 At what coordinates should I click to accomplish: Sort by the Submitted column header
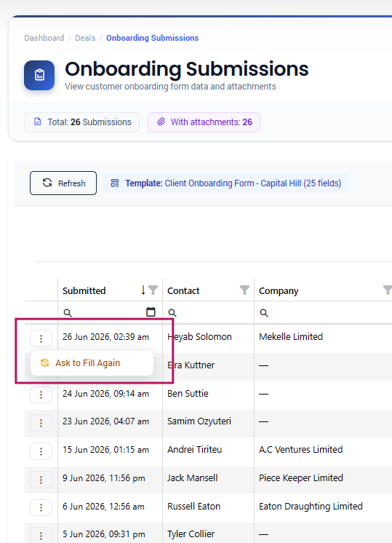pos(84,290)
